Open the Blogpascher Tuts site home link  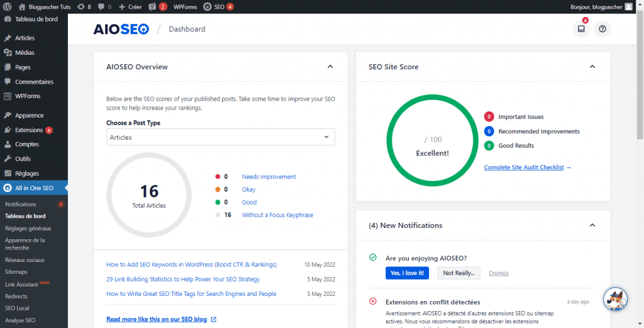45,6
